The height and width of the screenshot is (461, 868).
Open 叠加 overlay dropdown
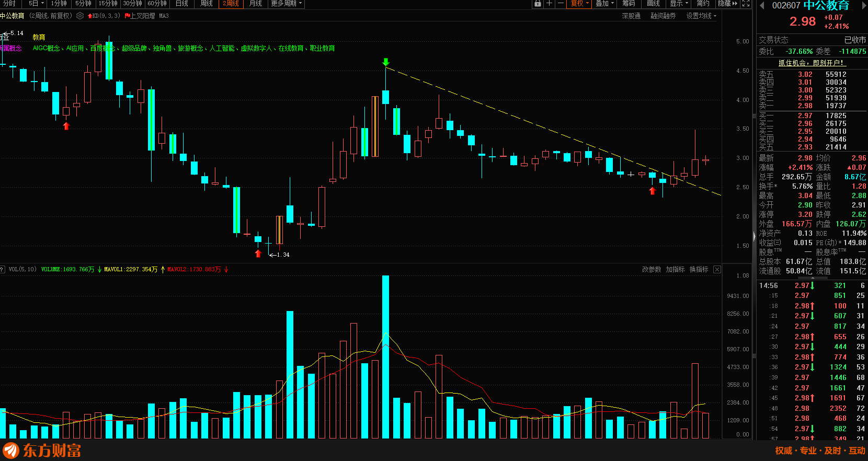click(x=605, y=3)
